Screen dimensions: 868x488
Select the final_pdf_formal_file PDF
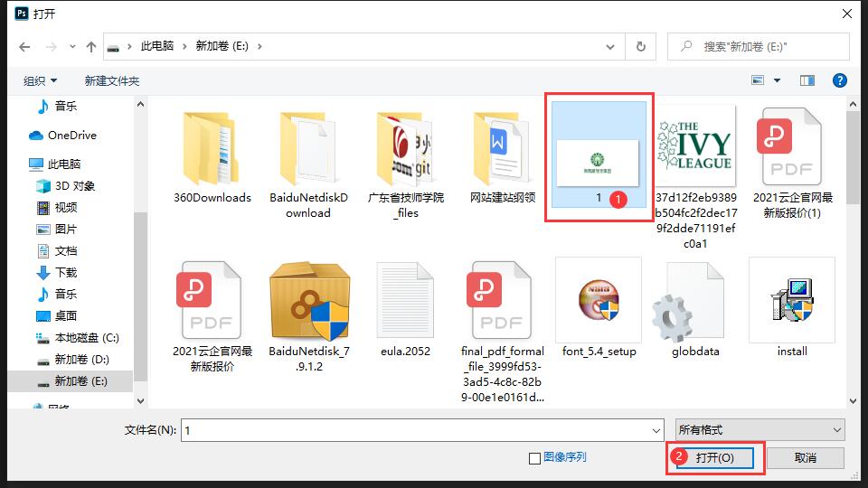point(503,332)
